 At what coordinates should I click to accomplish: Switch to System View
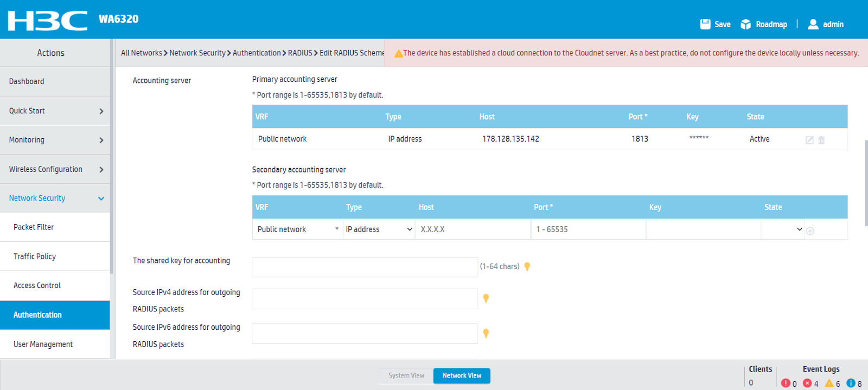point(406,375)
